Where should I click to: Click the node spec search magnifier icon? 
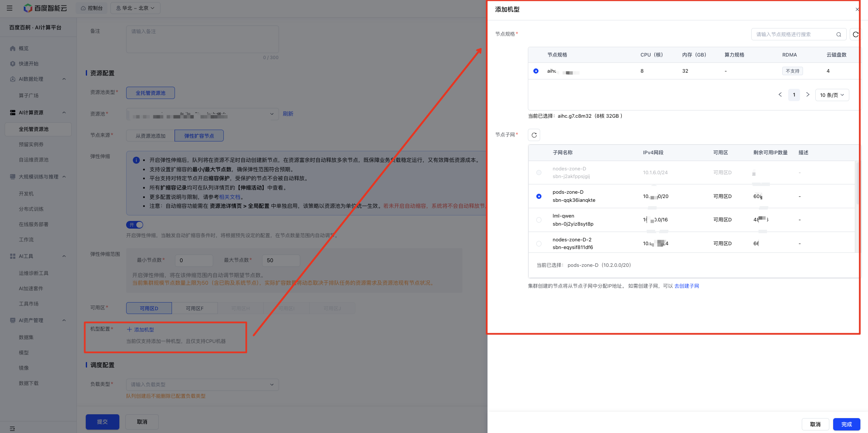839,34
